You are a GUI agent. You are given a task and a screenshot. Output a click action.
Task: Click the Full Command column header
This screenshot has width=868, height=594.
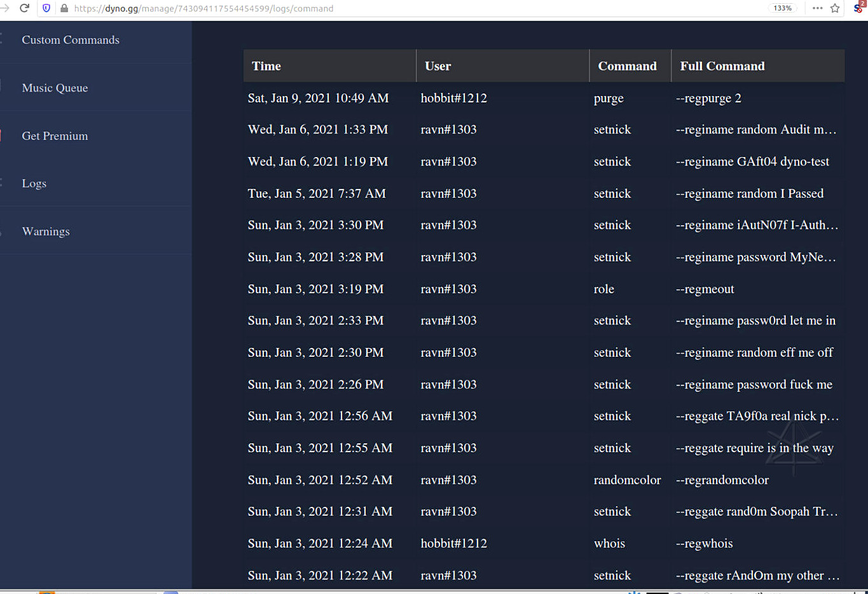(722, 66)
